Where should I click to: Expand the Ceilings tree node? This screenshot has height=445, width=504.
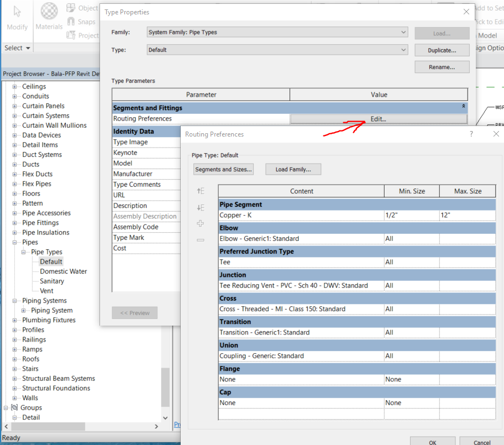click(x=14, y=86)
